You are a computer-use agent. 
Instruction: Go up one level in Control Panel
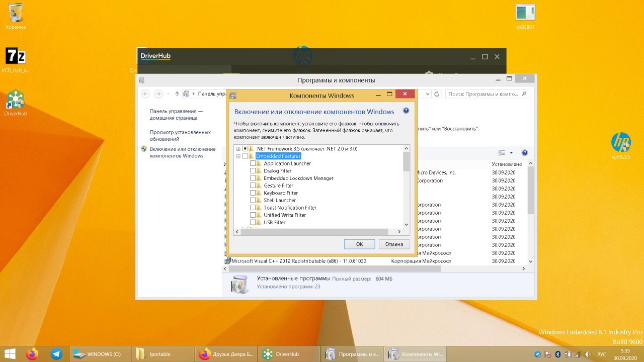(177, 94)
